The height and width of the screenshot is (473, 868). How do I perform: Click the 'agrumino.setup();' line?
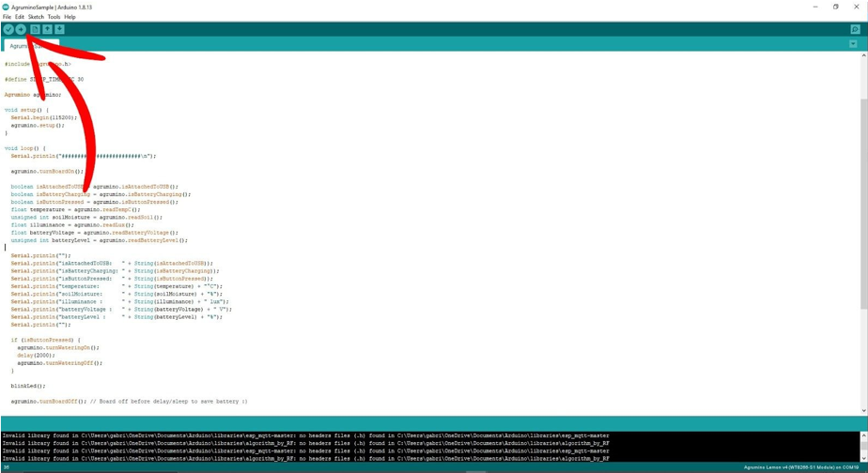(x=38, y=126)
